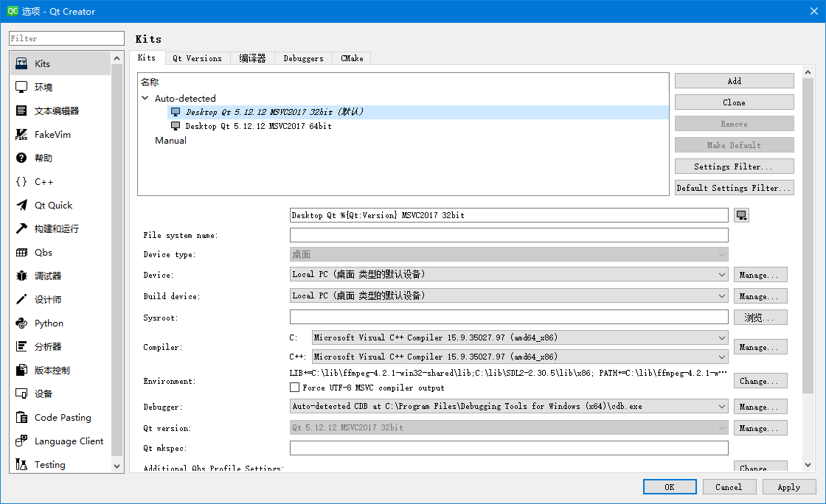
Task: Switch to the 编译器 tab
Action: click(x=252, y=58)
